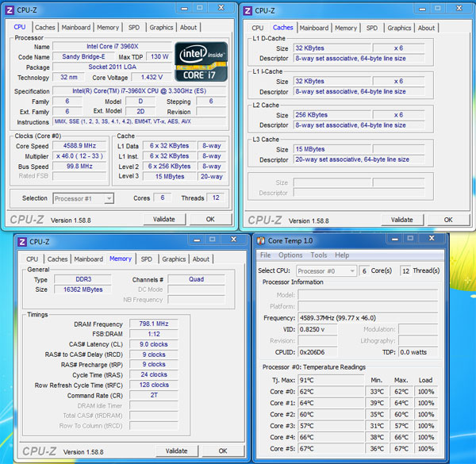The width and height of the screenshot is (476, 464).
Task: Click the Multiplier value x 46.0
Action: coord(79,156)
